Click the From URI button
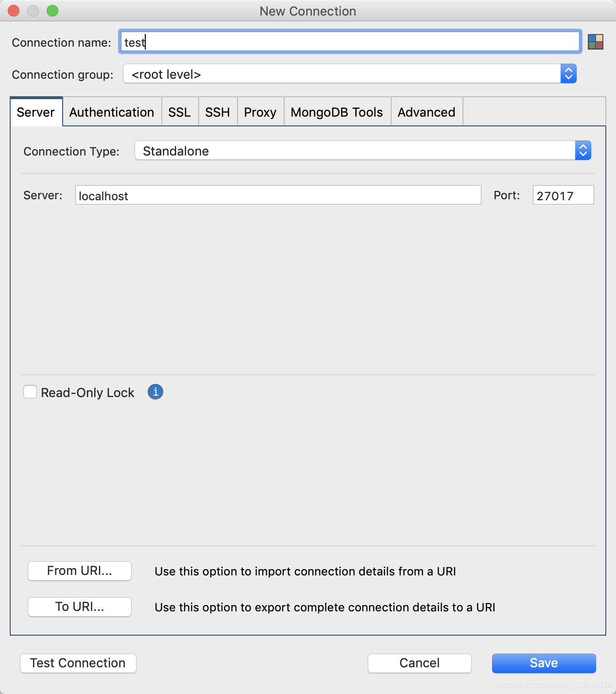The height and width of the screenshot is (694, 616). point(79,571)
